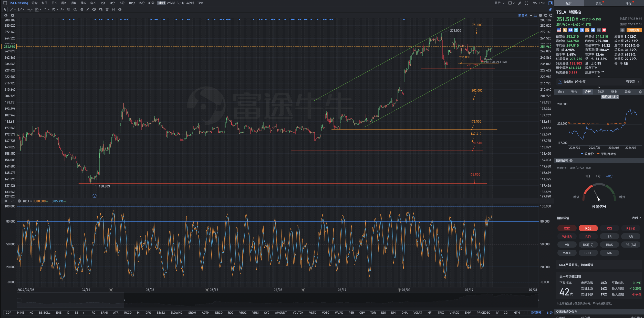The height and width of the screenshot is (318, 644).
Task: Activate the magnifier search tool
Action: [x=75, y=9]
